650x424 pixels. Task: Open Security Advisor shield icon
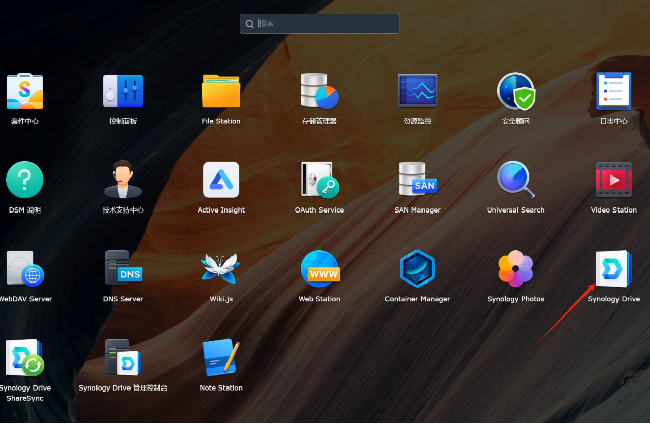[x=516, y=92]
